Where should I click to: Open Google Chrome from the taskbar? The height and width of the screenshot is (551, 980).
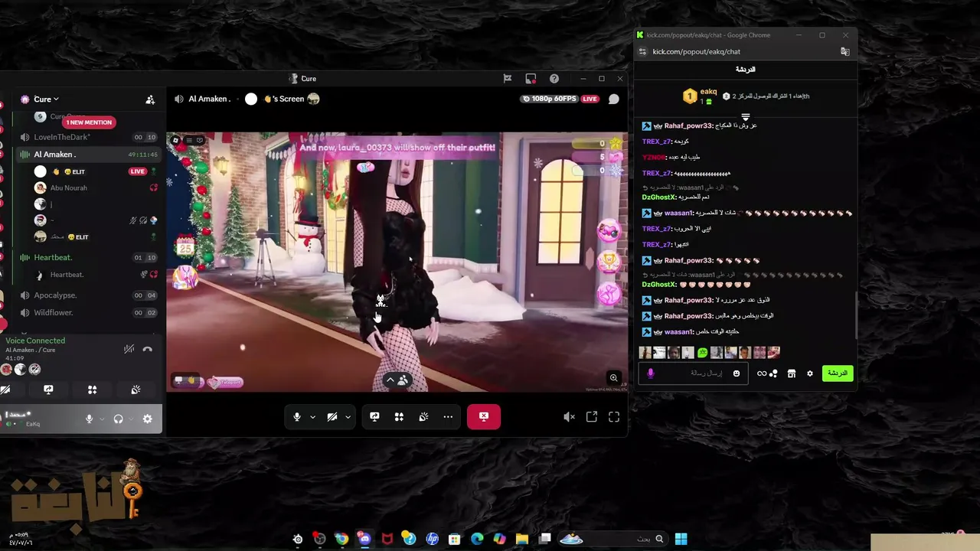[x=341, y=539]
